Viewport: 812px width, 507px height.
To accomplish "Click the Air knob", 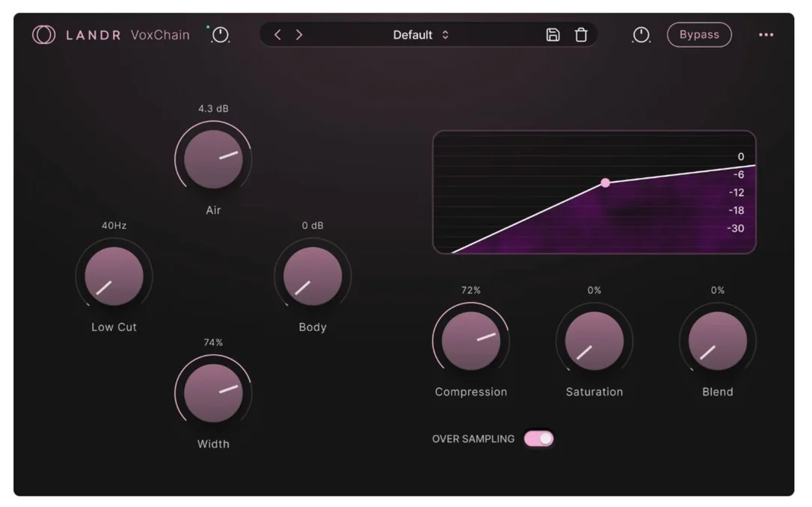I will (213, 159).
